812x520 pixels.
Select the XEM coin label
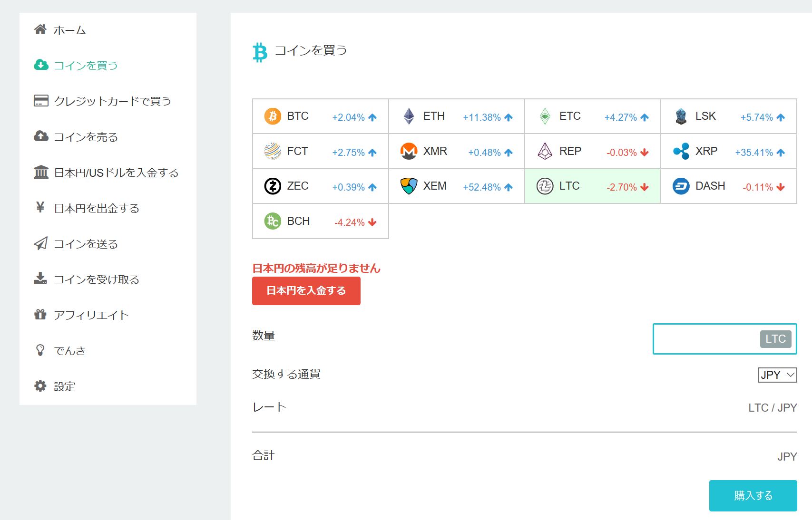point(435,186)
